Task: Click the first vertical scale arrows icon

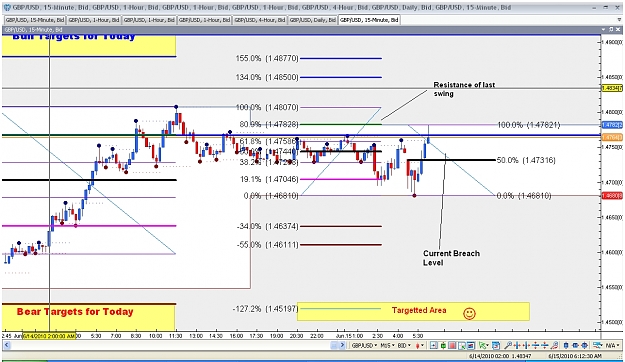Action: [536, 345]
